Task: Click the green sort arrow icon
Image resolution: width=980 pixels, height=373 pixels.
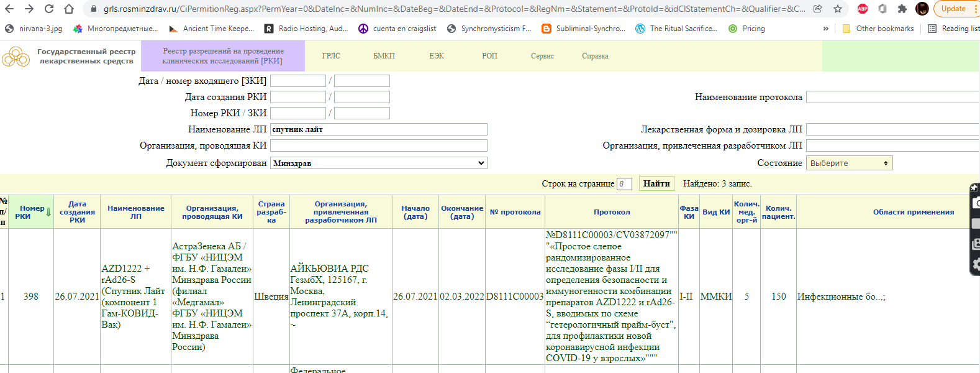Action: click(x=48, y=213)
